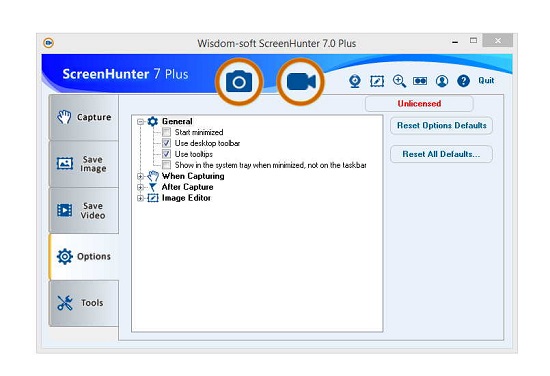Click Reset Options Defaults button
The image size is (550, 376).
pos(441,126)
